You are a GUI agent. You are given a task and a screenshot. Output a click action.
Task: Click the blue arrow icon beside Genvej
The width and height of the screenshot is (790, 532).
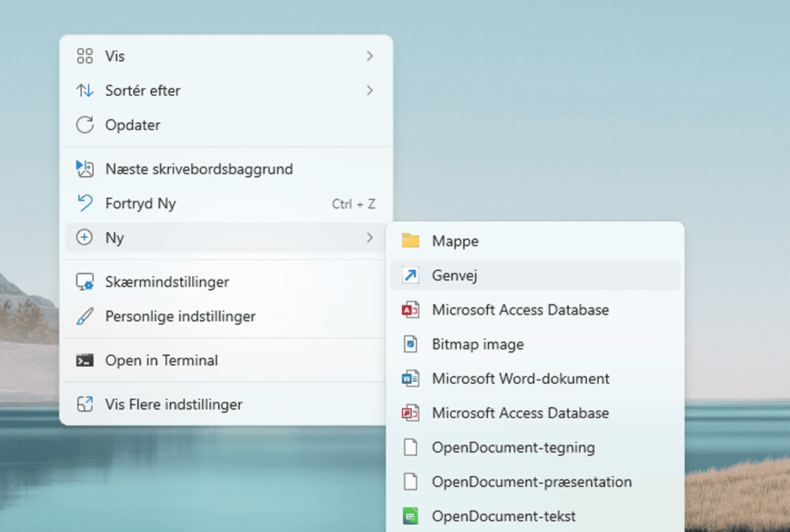(410, 275)
